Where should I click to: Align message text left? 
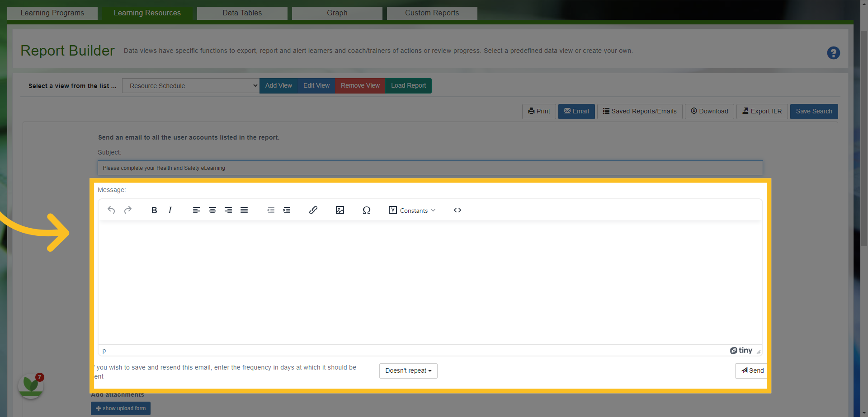tap(196, 210)
